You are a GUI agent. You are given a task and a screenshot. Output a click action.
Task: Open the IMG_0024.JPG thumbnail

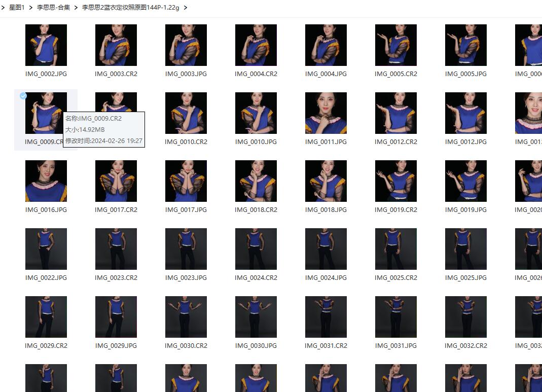click(326, 249)
